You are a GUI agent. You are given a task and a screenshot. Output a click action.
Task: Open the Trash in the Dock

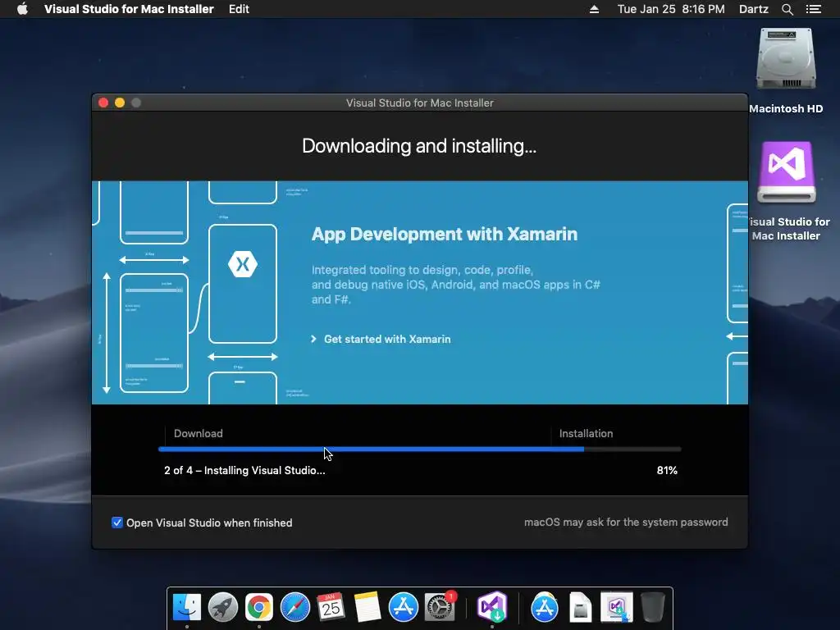[x=652, y=607]
